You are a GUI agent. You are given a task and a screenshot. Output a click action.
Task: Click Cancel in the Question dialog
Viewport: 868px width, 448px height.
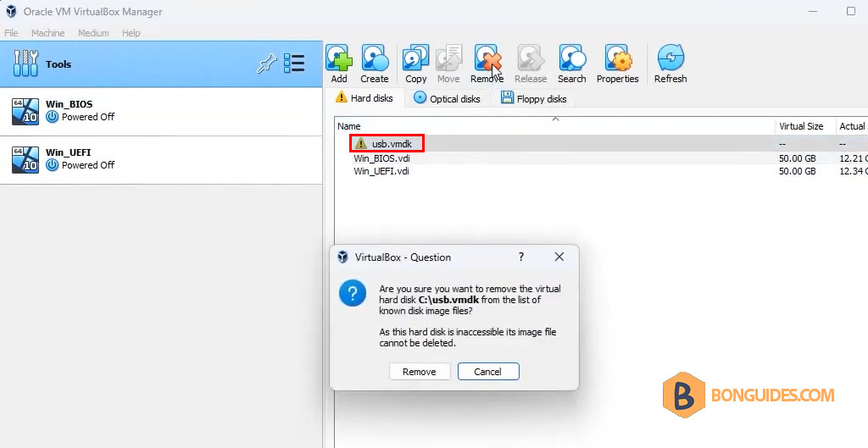point(488,372)
